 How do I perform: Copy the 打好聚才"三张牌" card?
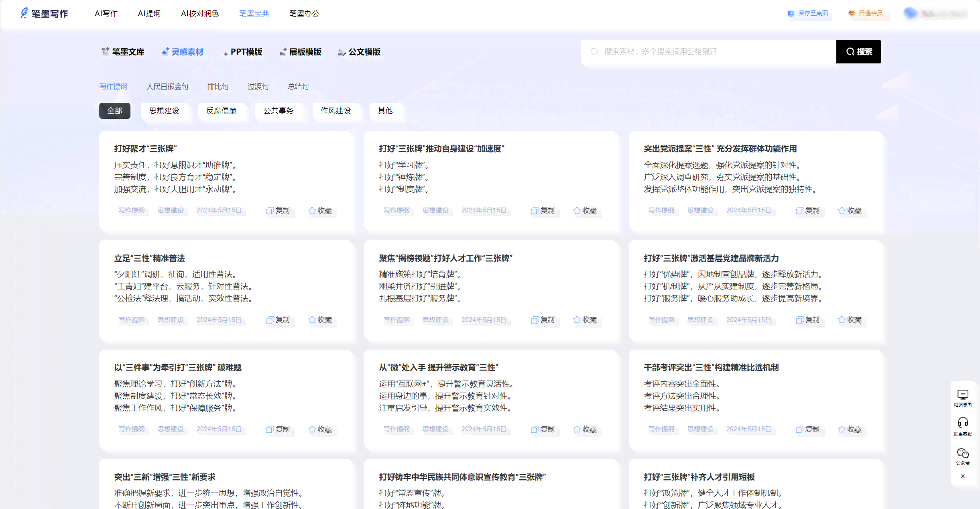tap(278, 210)
